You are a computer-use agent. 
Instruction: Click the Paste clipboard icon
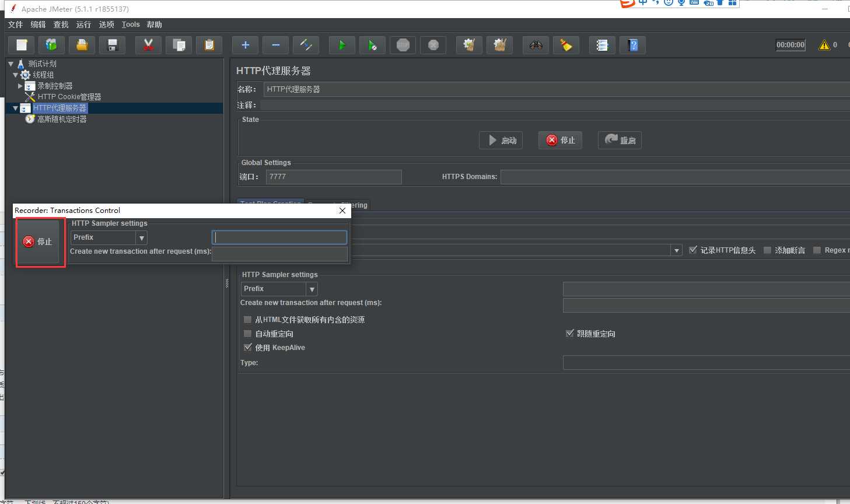point(209,45)
